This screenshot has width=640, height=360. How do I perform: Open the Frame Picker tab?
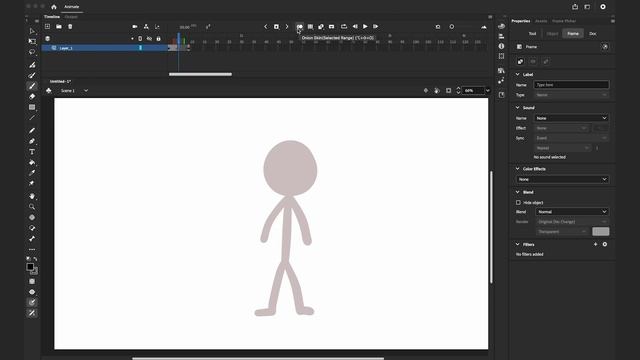(564, 21)
